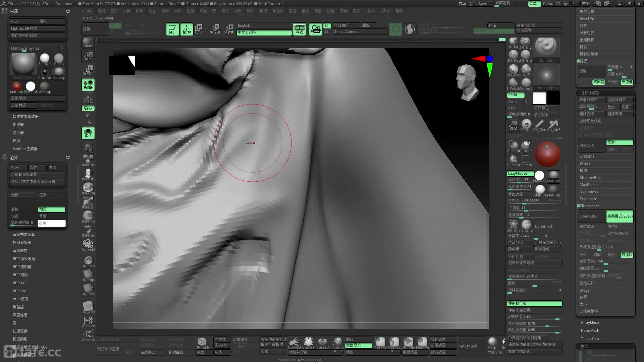Select the 移动轴 move gizmo icon
The width and height of the screenshot is (644, 362).
pos(199,29)
